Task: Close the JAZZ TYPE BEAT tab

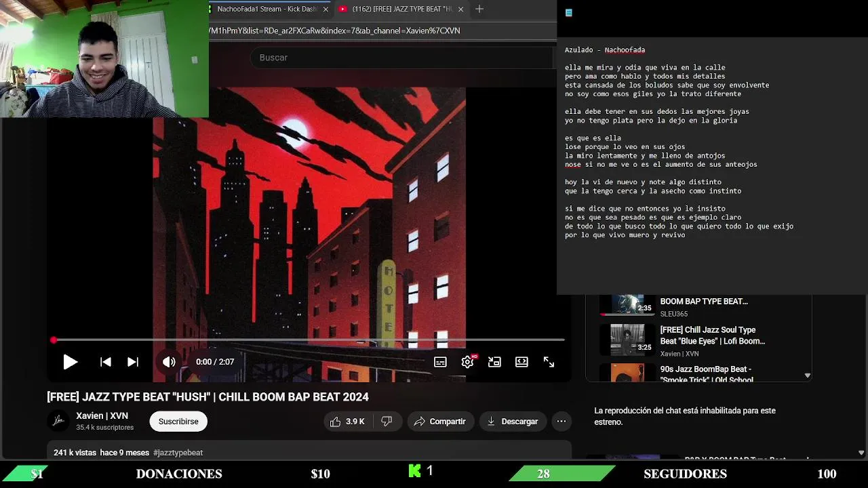Action: point(461,9)
